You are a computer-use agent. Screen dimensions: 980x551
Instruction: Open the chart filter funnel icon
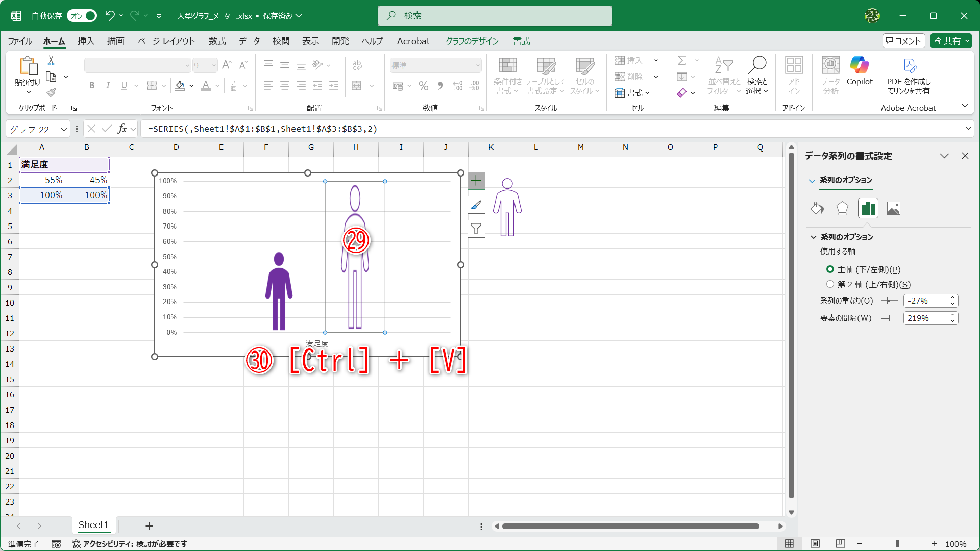tap(476, 229)
